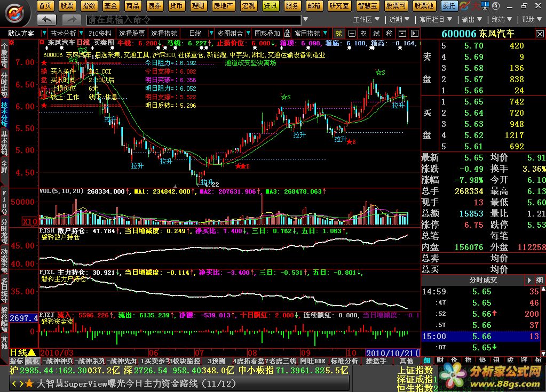Open the 常用栏目 menu
This screenshot has height=392, width=546.
[x=436, y=20]
